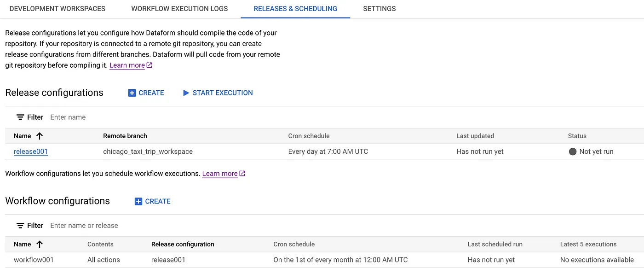Screen dimensions: 644x268
Task: Select the Releases & Scheduling tab
Action: (x=295, y=9)
